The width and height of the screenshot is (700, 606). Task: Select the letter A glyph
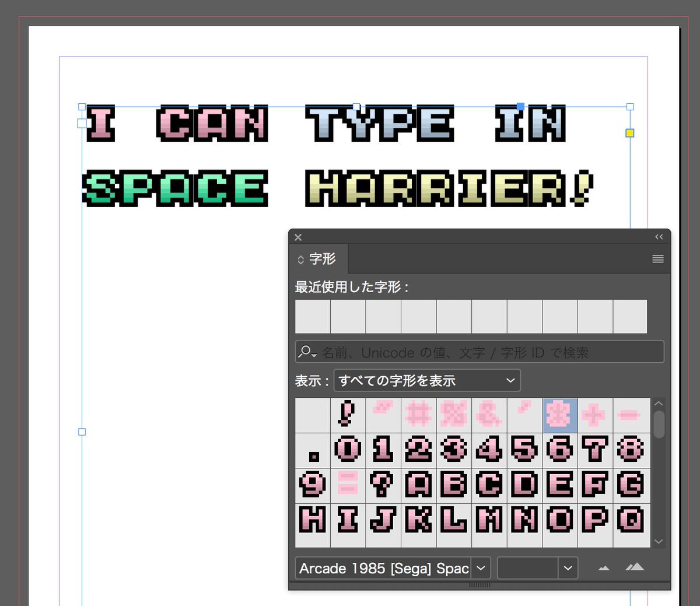pos(418,485)
